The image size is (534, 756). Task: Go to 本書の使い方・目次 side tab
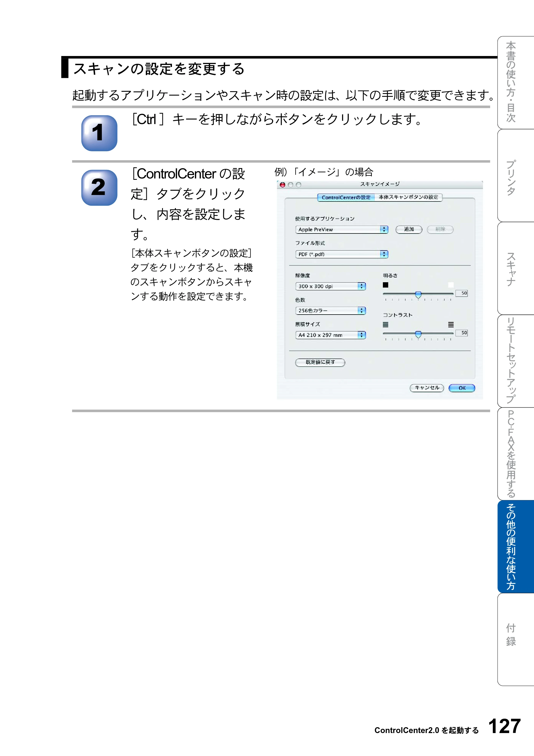coord(516,82)
